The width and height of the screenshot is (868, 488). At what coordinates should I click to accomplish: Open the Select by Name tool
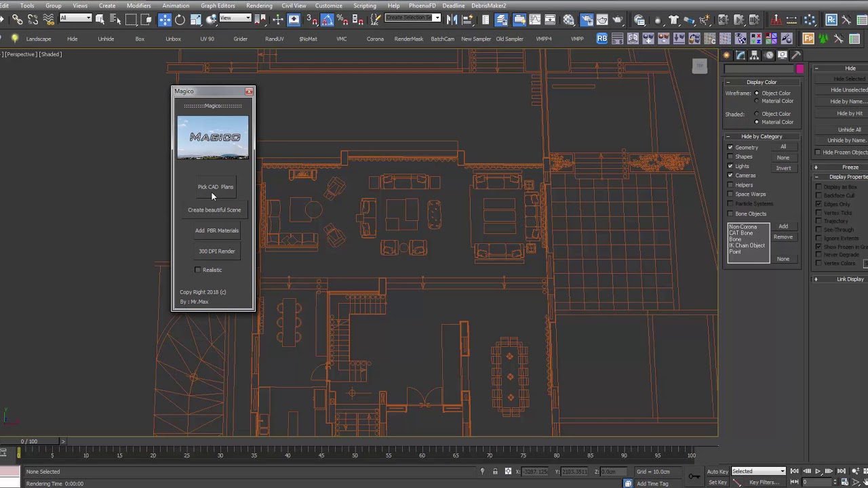coord(115,20)
